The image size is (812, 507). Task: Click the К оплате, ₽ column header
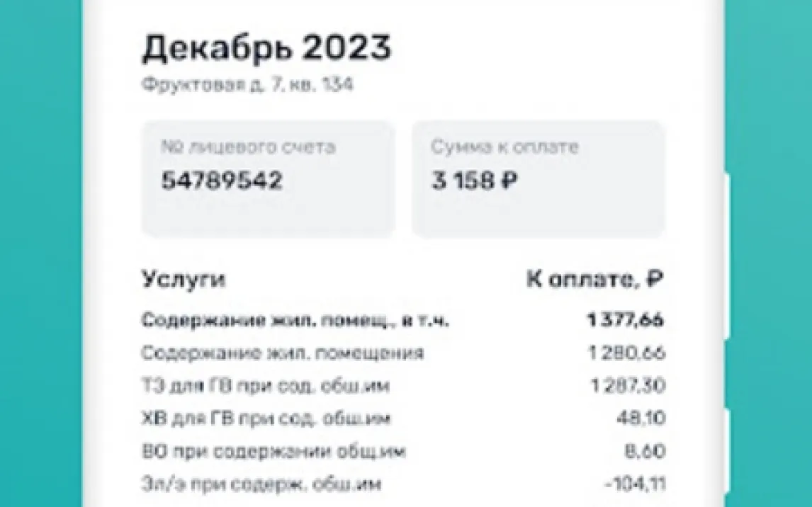[x=594, y=279]
